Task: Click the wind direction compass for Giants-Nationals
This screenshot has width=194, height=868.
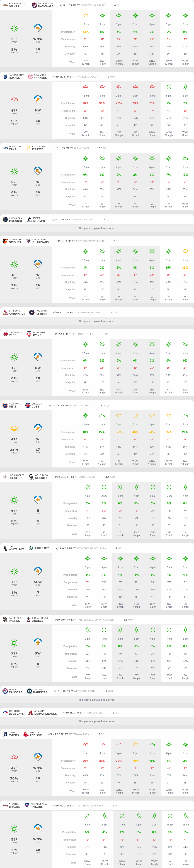Action: click(x=38, y=28)
